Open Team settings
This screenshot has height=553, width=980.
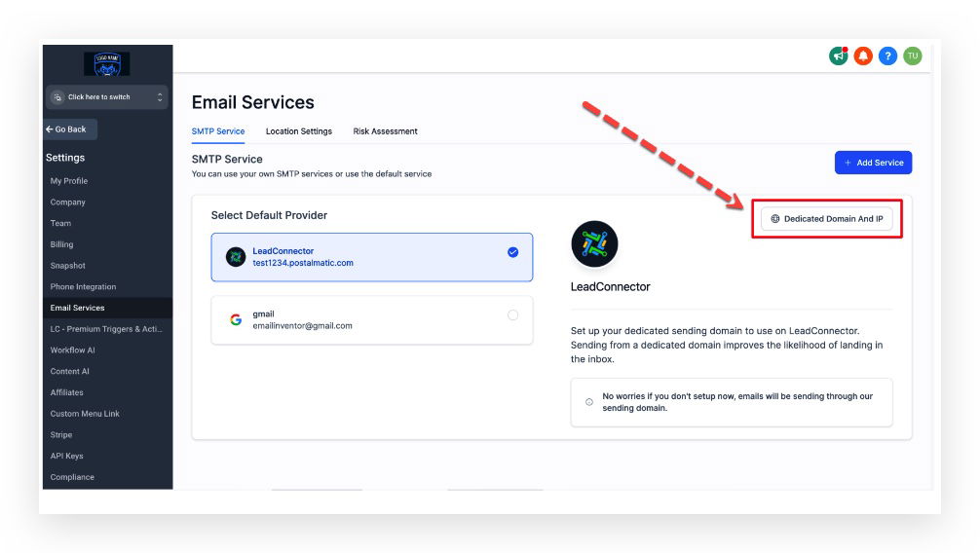click(x=60, y=223)
